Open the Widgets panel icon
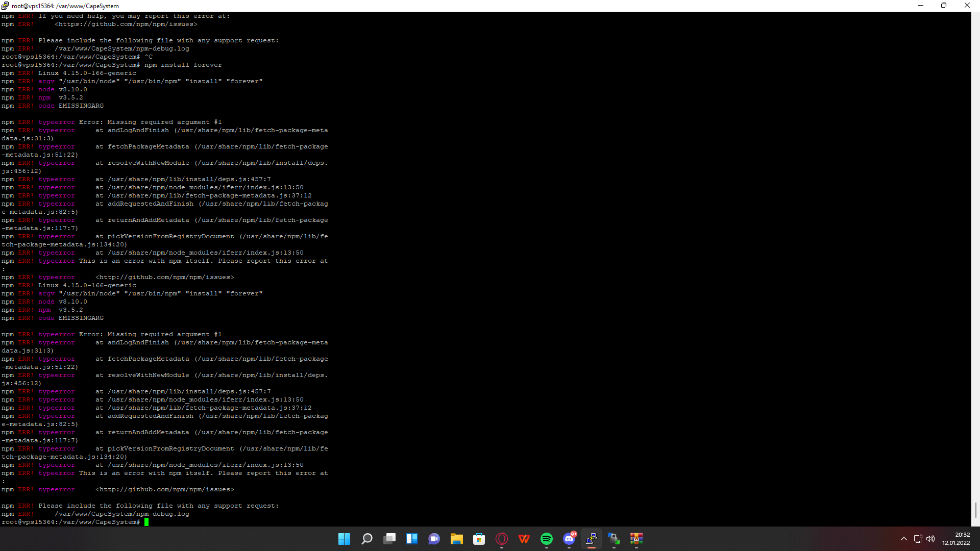Screen dimensions: 980x551 pos(412,539)
